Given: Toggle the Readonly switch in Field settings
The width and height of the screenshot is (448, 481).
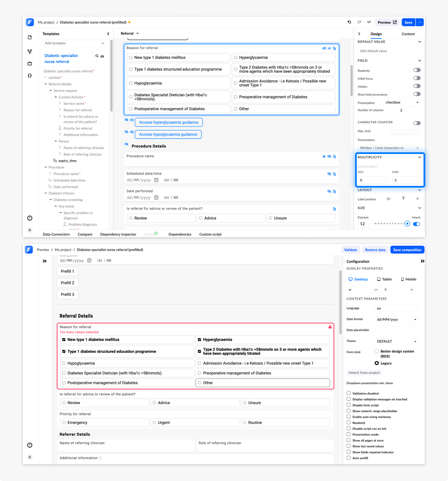Looking at the screenshot, I should pyautogui.click(x=417, y=70).
